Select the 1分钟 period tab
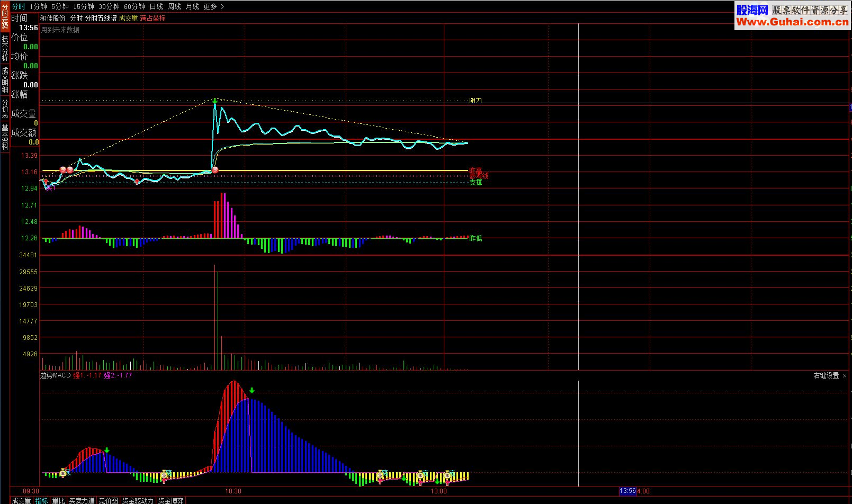The width and height of the screenshot is (852, 504). click(38, 6)
